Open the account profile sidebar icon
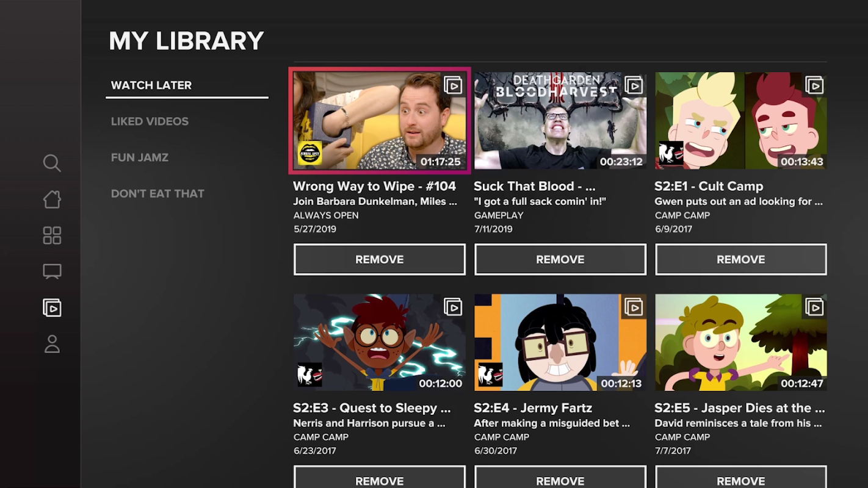 (52, 344)
